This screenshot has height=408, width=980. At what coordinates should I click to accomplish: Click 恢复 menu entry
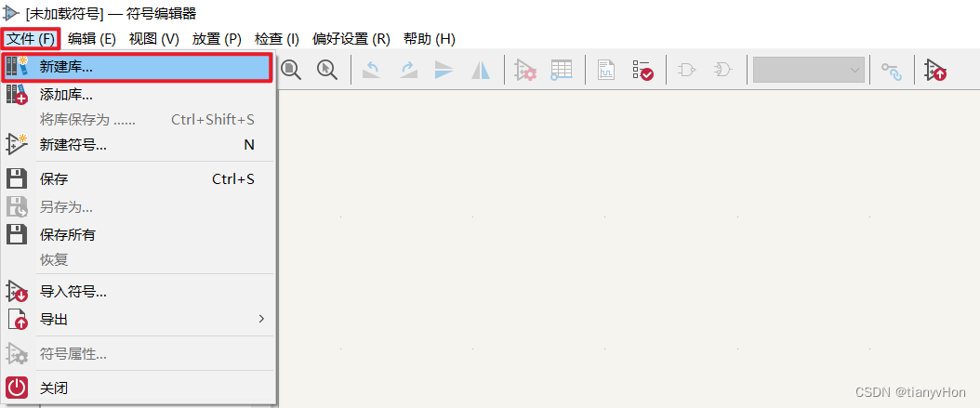point(139,259)
